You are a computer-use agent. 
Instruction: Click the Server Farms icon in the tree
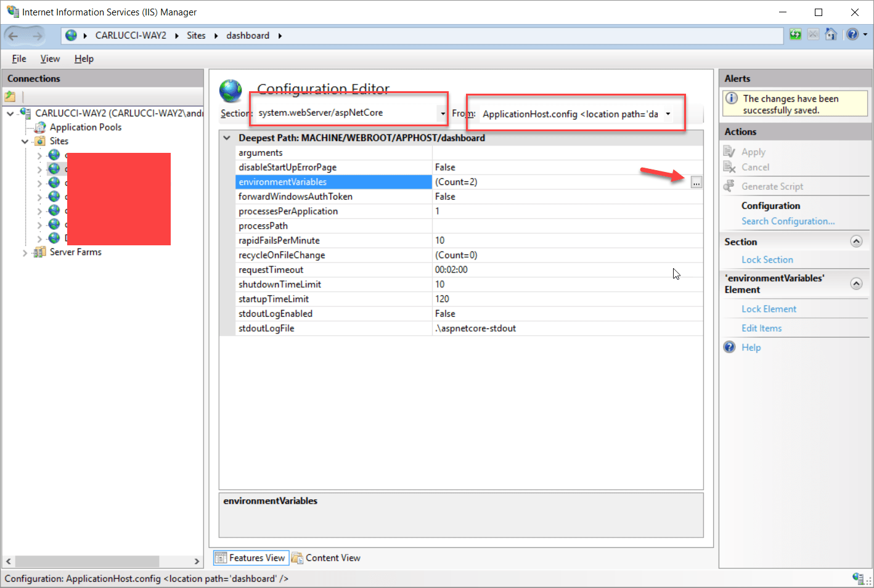[40, 252]
